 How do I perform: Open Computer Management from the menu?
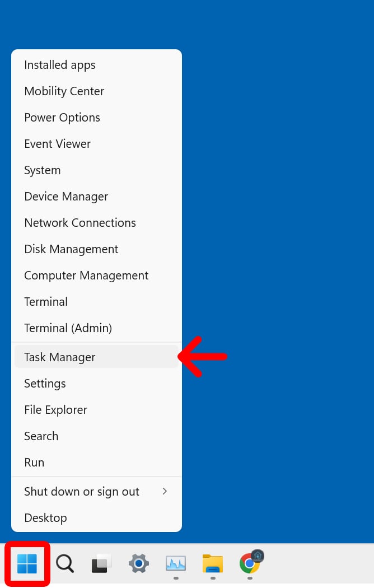pyautogui.click(x=86, y=276)
